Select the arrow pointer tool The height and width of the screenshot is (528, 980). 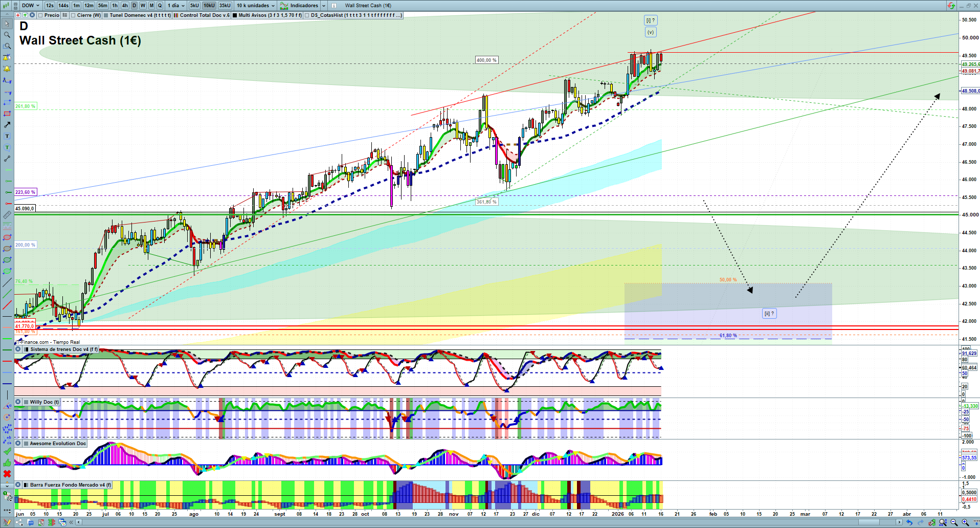[7, 24]
